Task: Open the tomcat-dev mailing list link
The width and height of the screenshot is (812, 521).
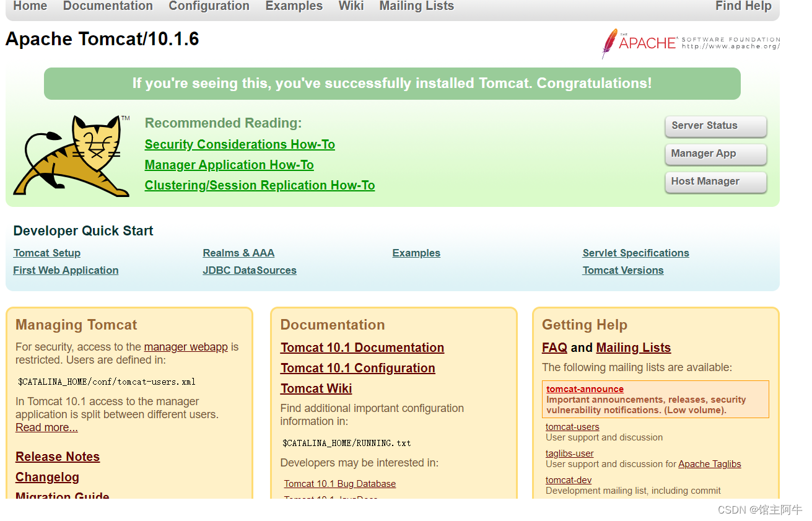Action: click(569, 480)
